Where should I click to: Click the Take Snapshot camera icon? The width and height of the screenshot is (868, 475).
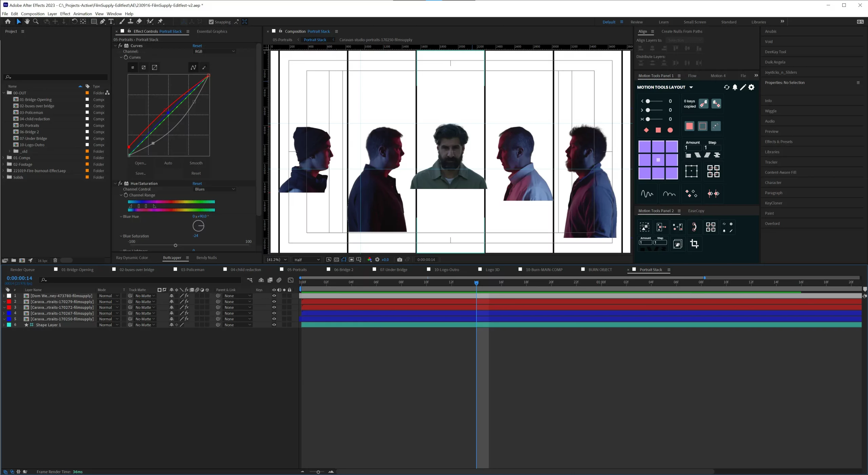click(399, 260)
